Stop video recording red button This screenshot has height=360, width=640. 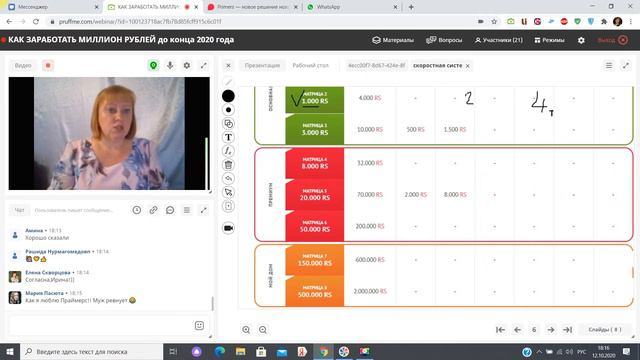[48, 65]
